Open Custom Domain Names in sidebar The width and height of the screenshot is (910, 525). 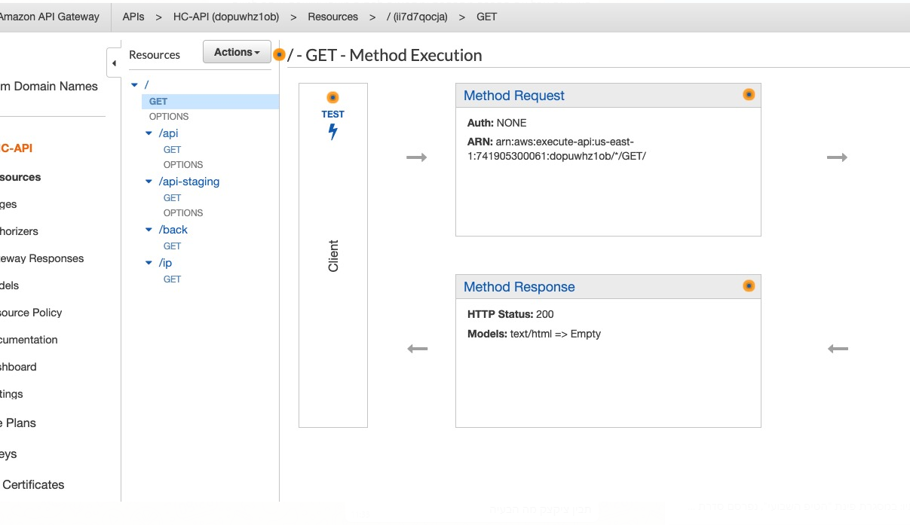coord(49,86)
